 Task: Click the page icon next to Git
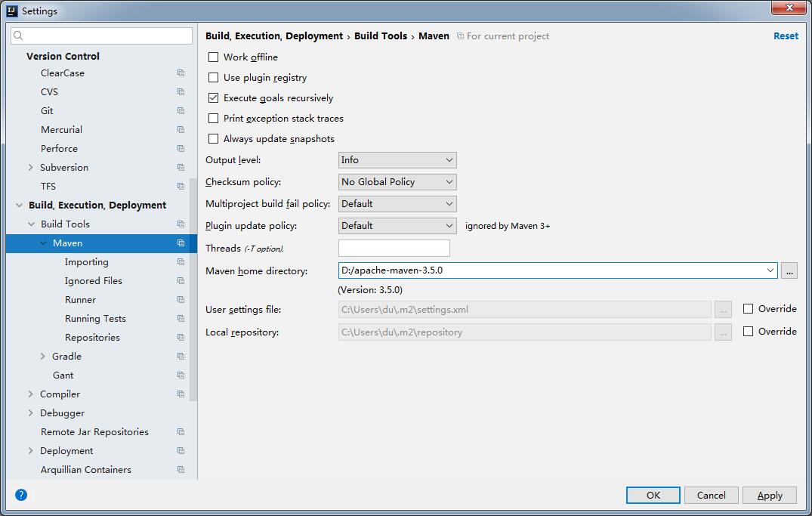click(x=180, y=110)
